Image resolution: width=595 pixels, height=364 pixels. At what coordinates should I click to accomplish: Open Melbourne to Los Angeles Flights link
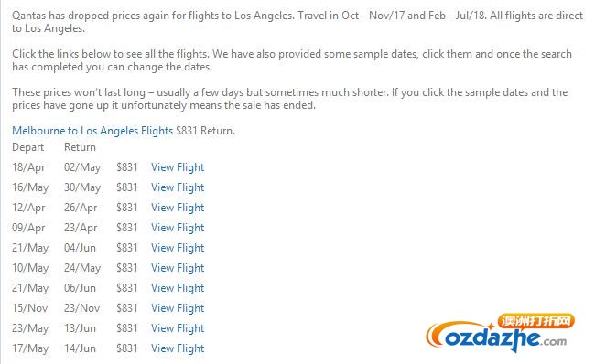click(x=92, y=131)
